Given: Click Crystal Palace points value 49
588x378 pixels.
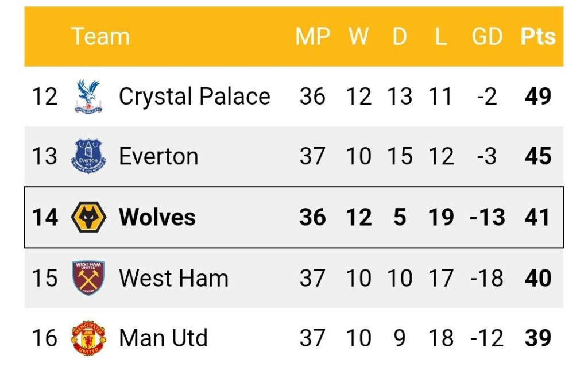Looking at the screenshot, I should click(x=538, y=97).
